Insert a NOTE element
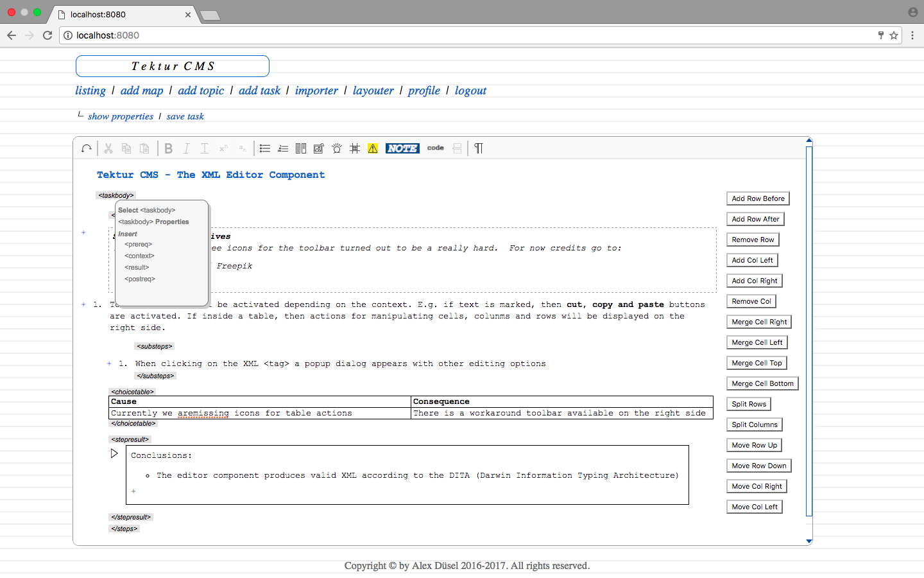The height and width of the screenshot is (578, 924). [402, 148]
